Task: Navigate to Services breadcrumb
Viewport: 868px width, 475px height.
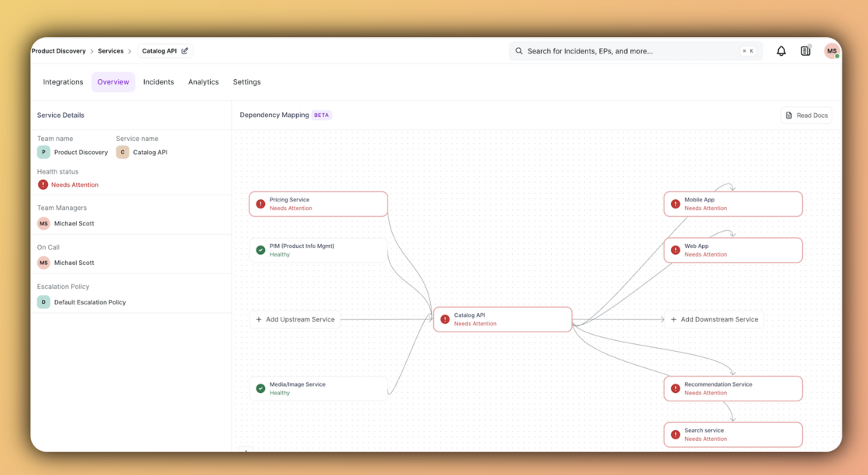Action: click(x=111, y=51)
